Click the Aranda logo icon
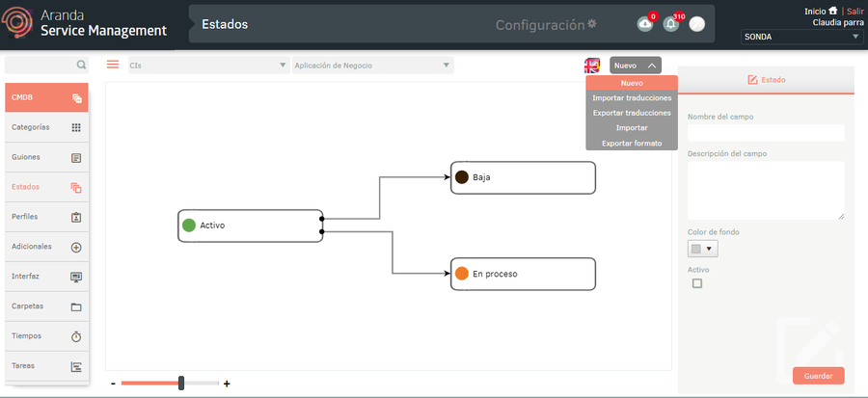The image size is (868, 398). 18,24
